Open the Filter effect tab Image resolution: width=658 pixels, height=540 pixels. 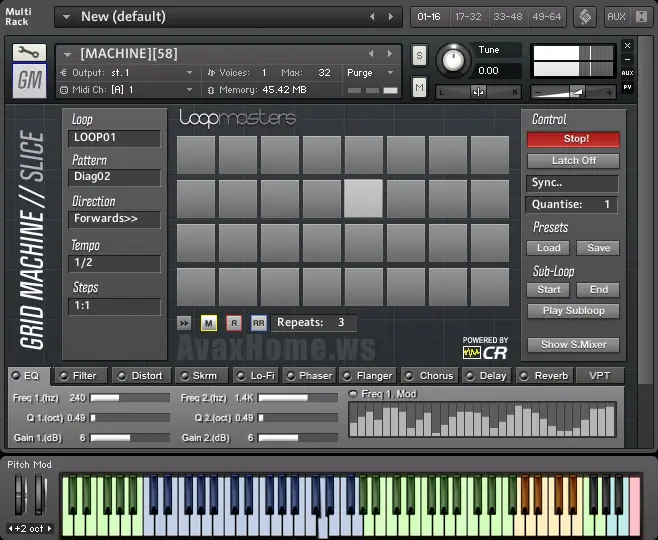[x=81, y=376]
